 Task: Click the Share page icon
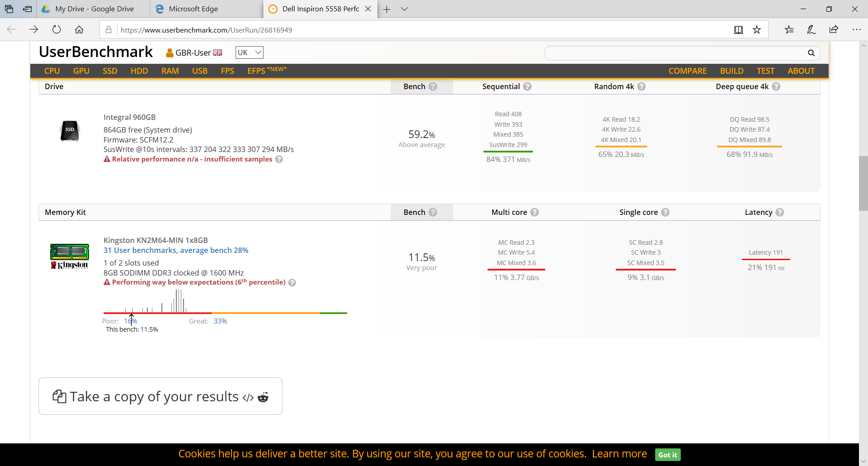(834, 30)
